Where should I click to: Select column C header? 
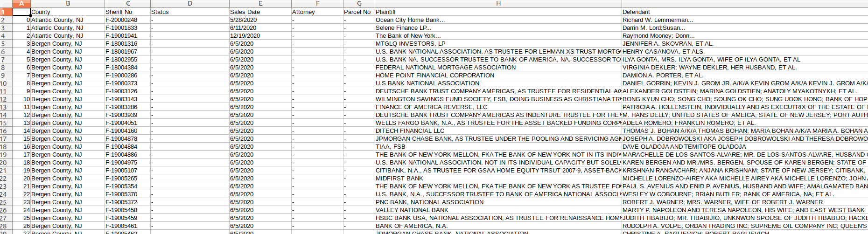coord(128,3)
